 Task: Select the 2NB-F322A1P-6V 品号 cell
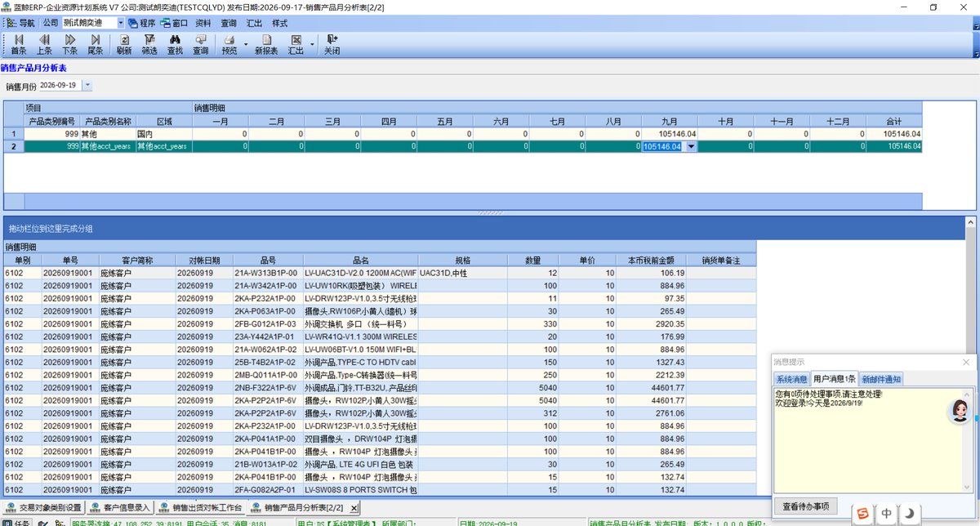coord(266,387)
